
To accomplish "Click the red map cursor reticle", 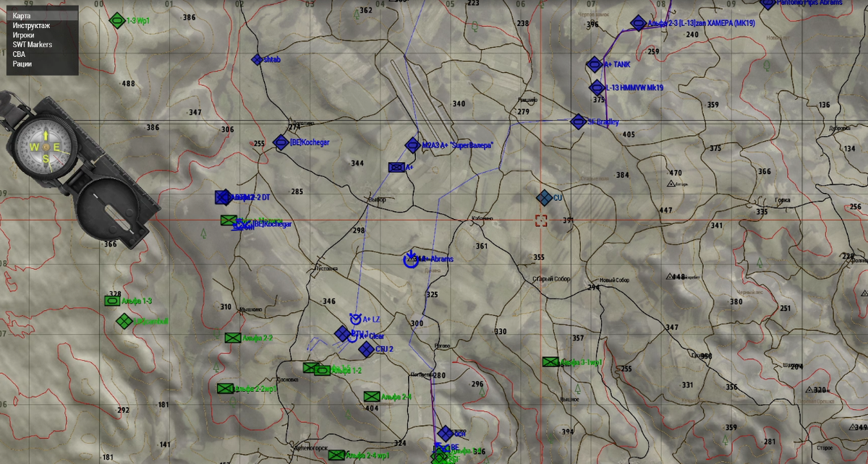I will point(541,220).
